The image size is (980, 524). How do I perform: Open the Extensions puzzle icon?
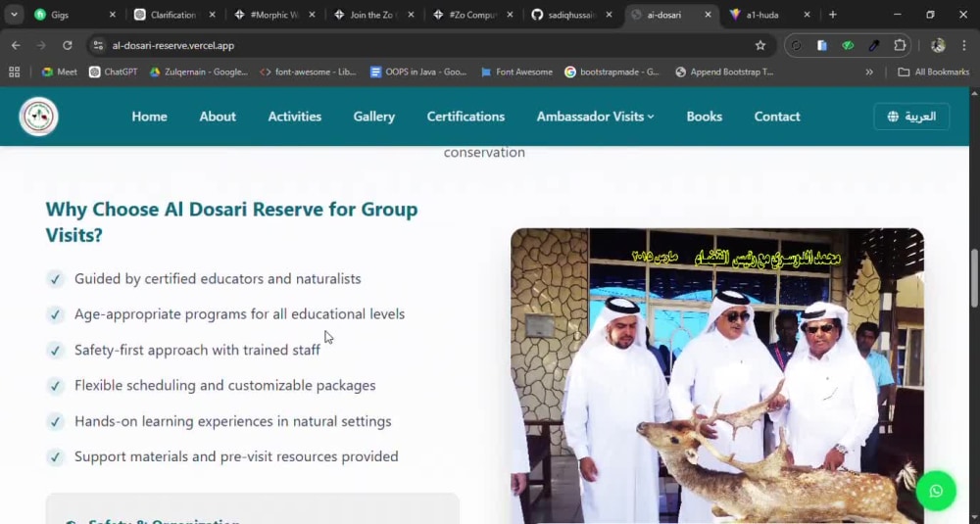click(900, 46)
